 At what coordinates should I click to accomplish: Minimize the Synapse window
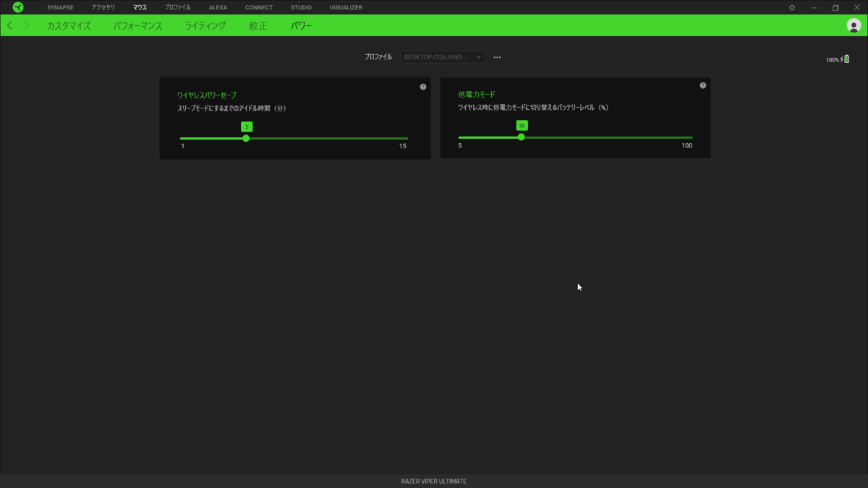point(814,7)
